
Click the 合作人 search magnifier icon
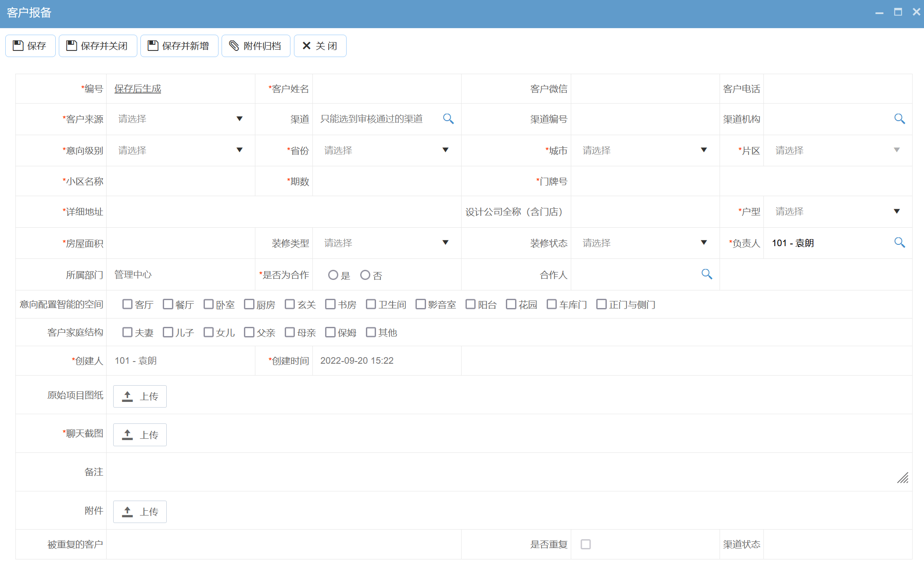coord(706,274)
